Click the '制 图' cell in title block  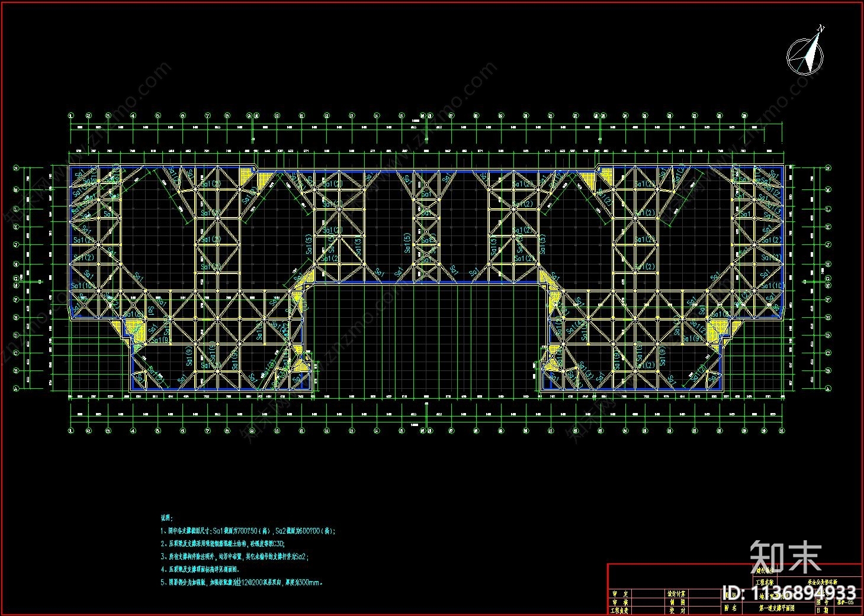(x=676, y=602)
